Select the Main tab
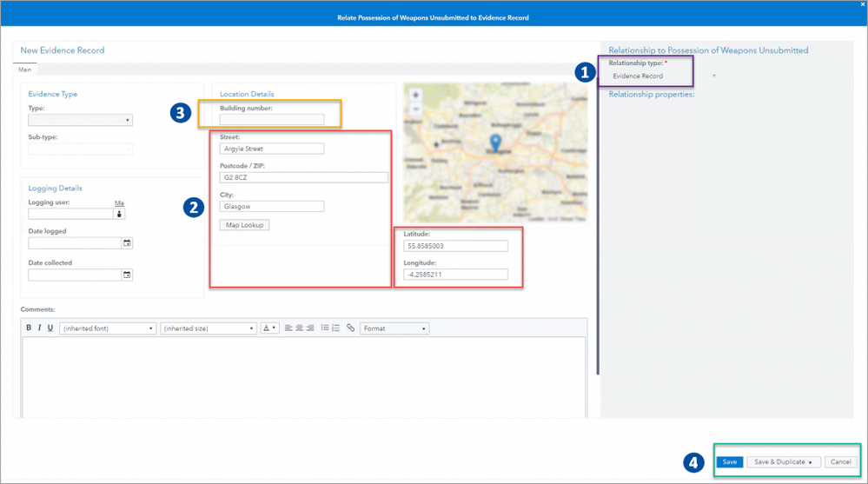This screenshot has height=484, width=868. coord(25,70)
